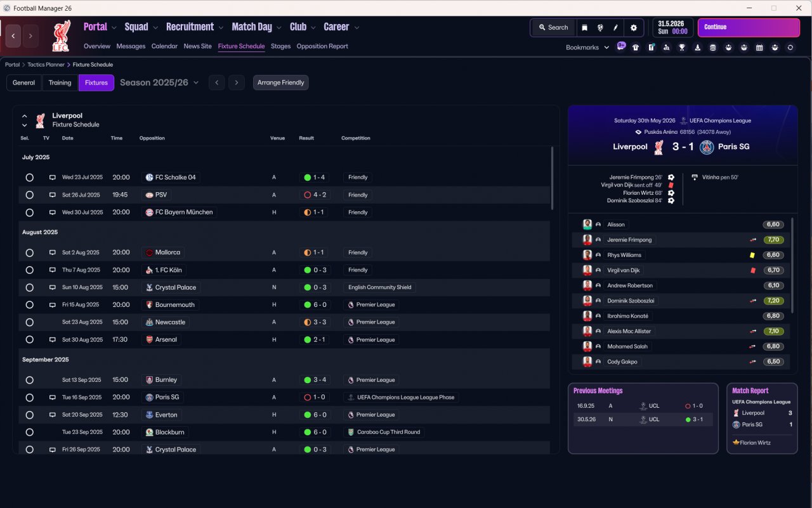This screenshot has height=508, width=812.
Task: Click the substitution arrows icon beside Jeremie Frimpong
Action: coord(753,240)
